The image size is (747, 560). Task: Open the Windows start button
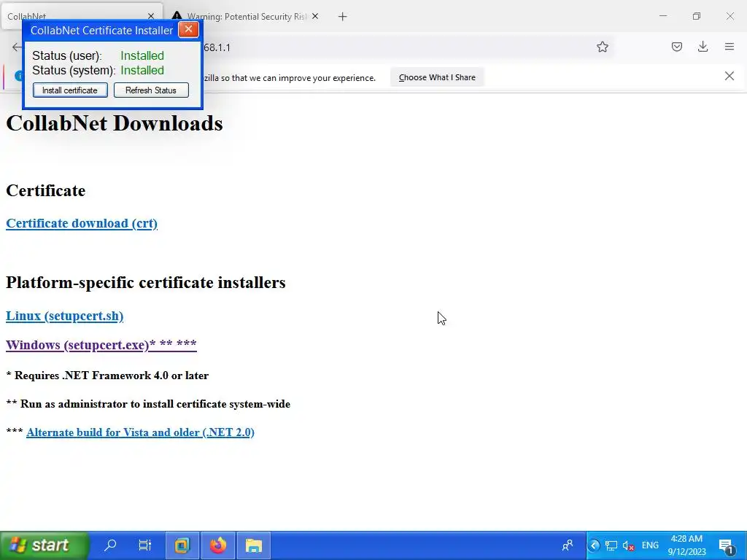[44, 545]
